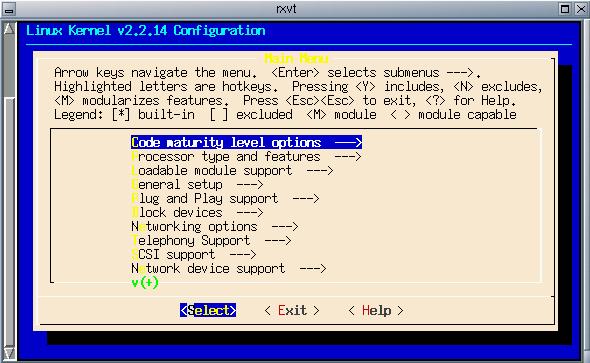
Task: Open Networking options submenu
Action: tap(214, 226)
